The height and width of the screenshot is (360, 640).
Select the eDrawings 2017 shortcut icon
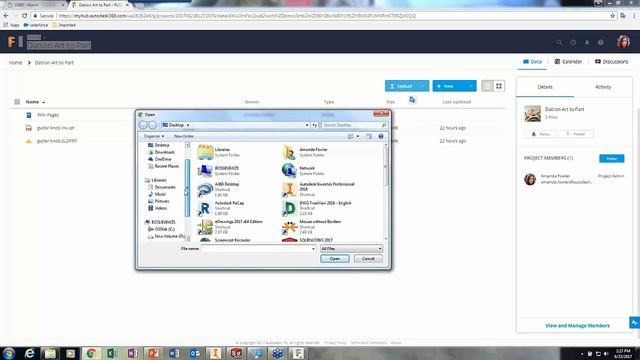(205, 227)
